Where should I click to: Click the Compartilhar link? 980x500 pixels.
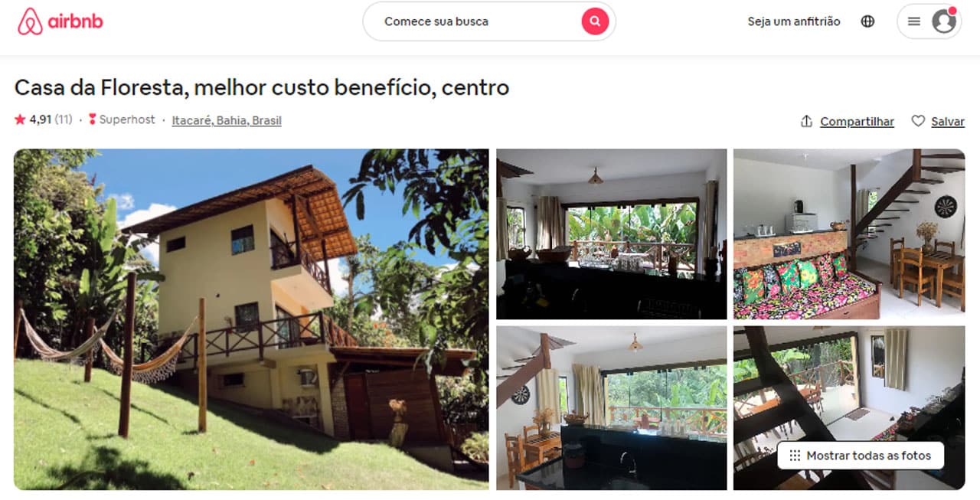tap(857, 121)
